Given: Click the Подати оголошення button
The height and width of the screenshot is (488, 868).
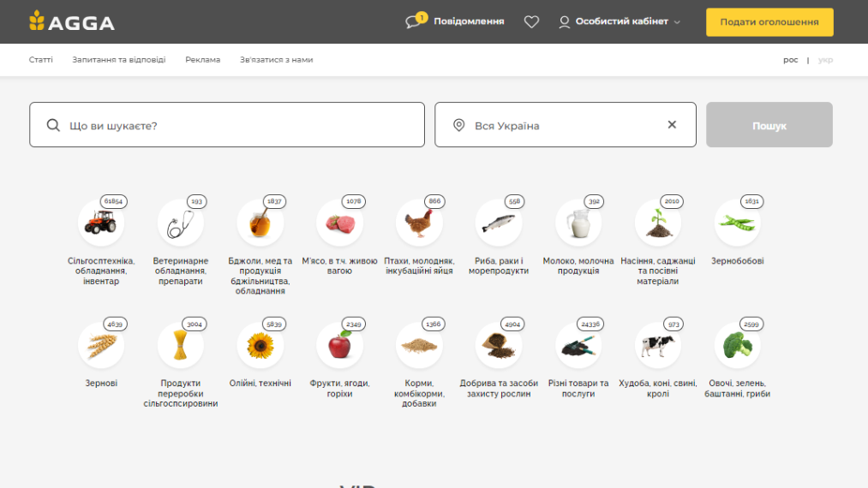Looking at the screenshot, I should coord(769,22).
